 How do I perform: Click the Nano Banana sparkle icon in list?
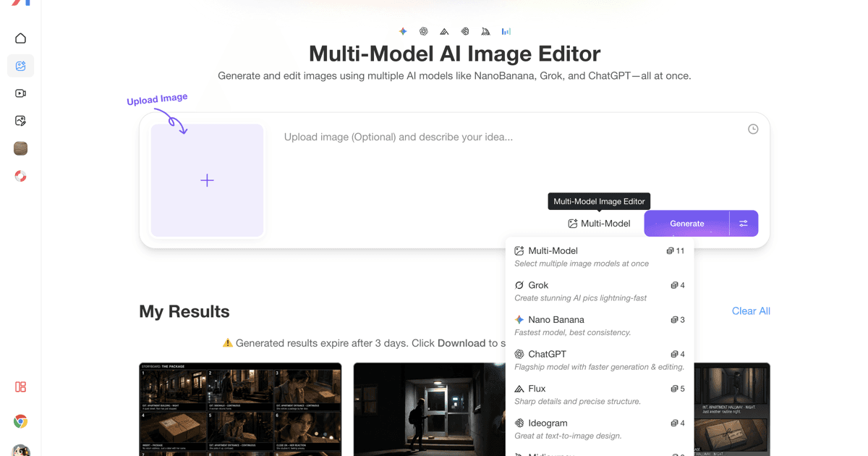click(519, 319)
